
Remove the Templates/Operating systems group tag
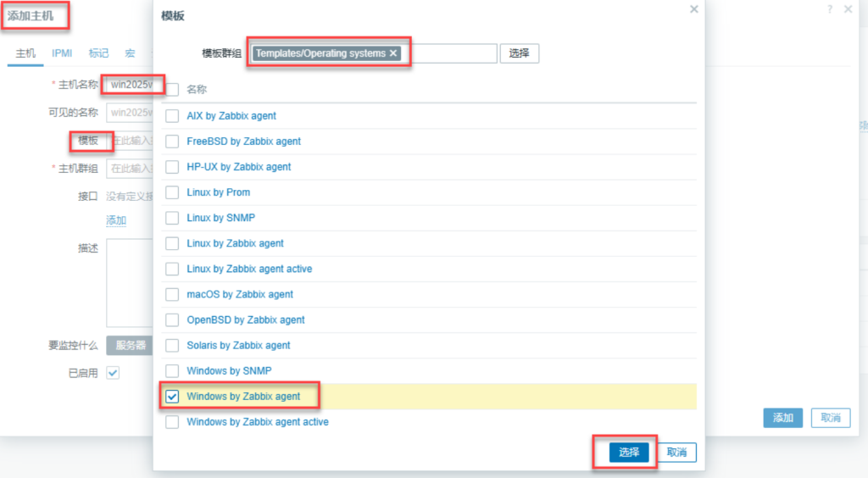coord(393,53)
